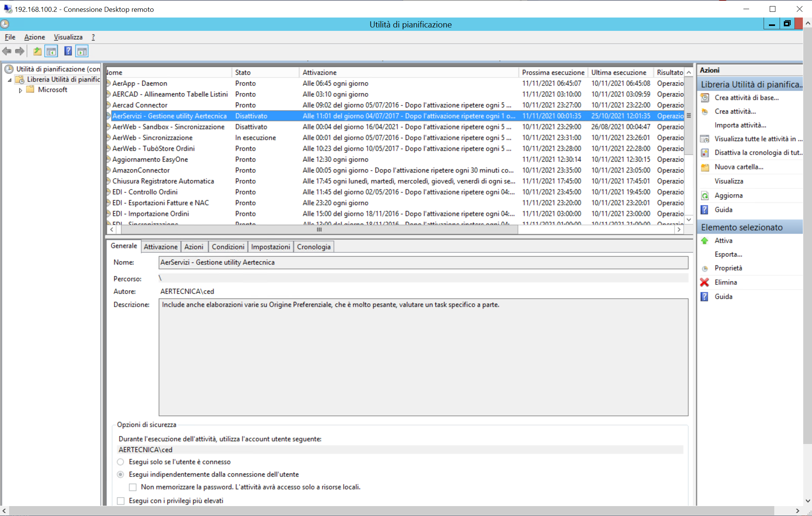This screenshot has height=516, width=812.
Task: Toggle the console tree pane toolbar icon
Action: (51, 51)
